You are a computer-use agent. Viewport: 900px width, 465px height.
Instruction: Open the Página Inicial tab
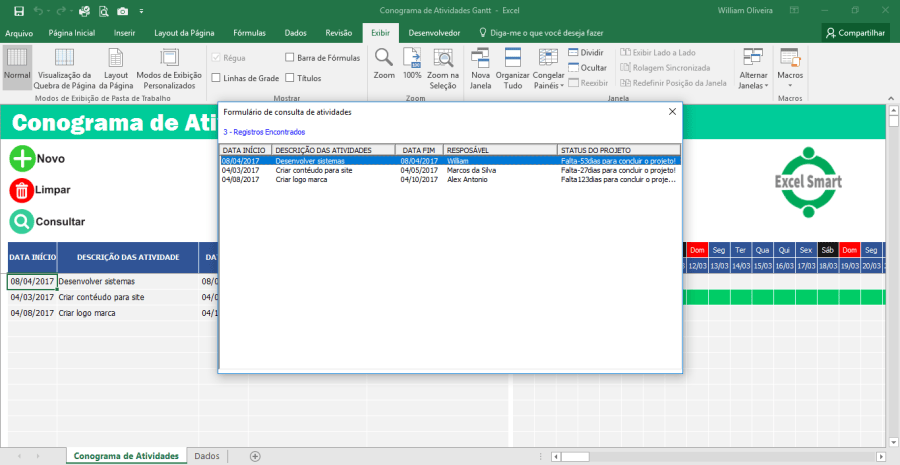72,33
